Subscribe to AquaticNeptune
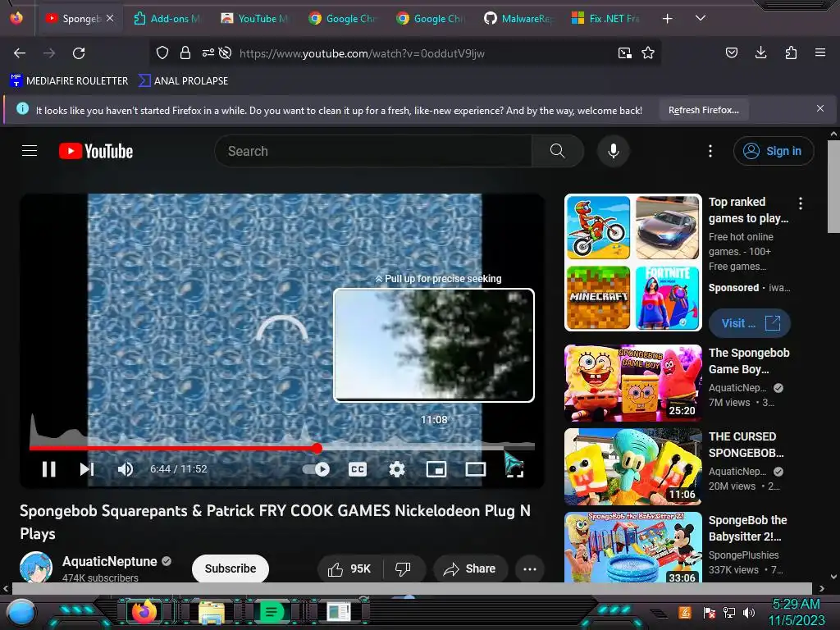The image size is (840, 630). click(x=231, y=568)
